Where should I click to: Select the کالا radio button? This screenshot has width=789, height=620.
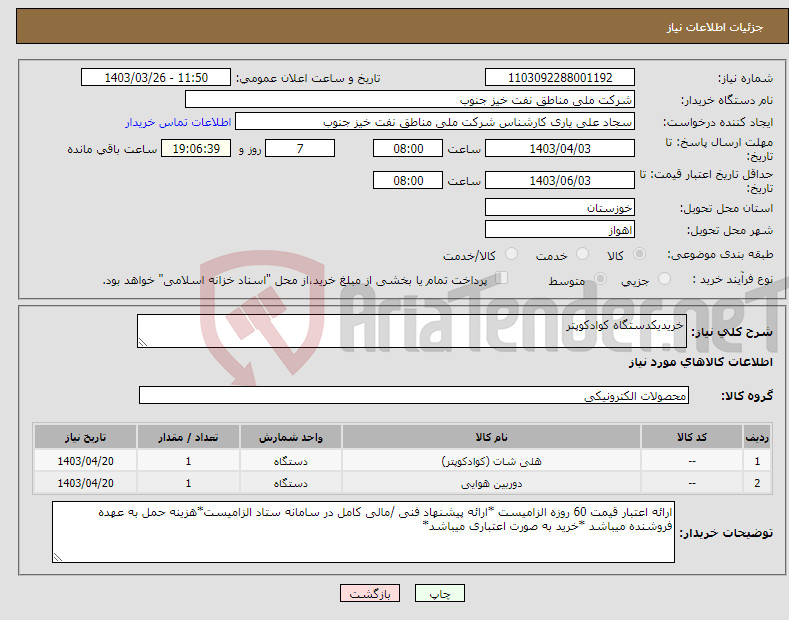click(x=639, y=254)
